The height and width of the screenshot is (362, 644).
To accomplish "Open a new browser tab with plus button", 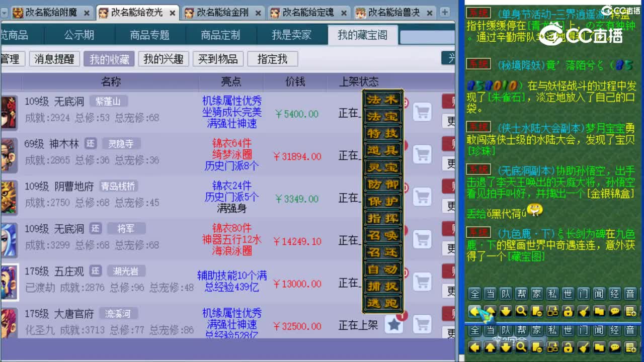I will point(445,13).
